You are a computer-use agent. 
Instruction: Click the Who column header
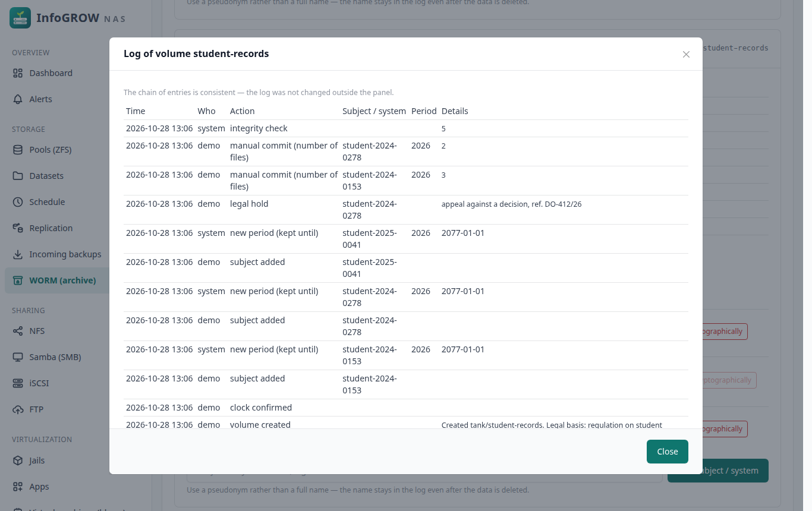coord(207,111)
